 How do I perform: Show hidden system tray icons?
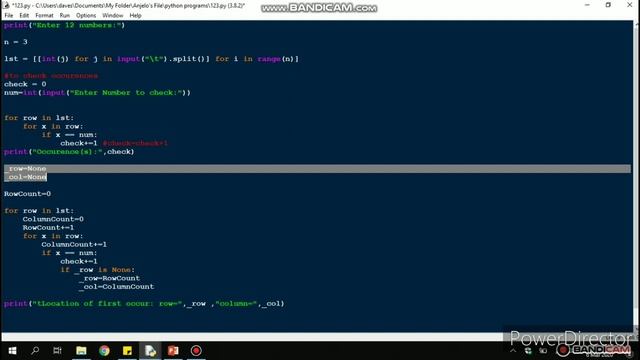[x=513, y=351]
